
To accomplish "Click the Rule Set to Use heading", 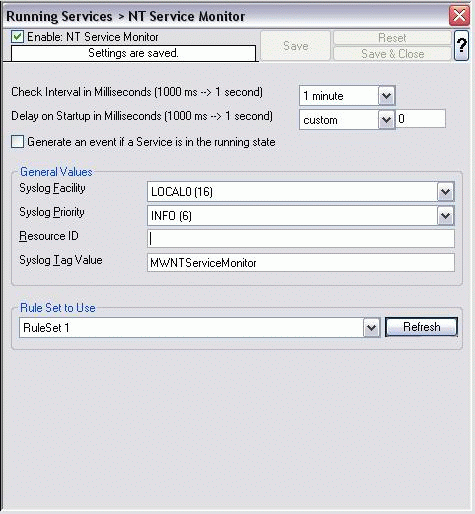I will pyautogui.click(x=58, y=308).
